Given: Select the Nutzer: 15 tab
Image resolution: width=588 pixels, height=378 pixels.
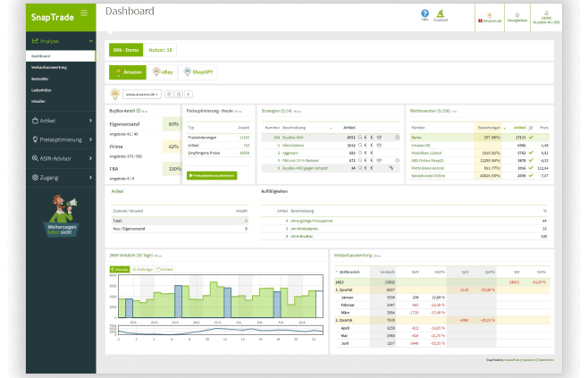Looking at the screenshot, I should tap(160, 50).
